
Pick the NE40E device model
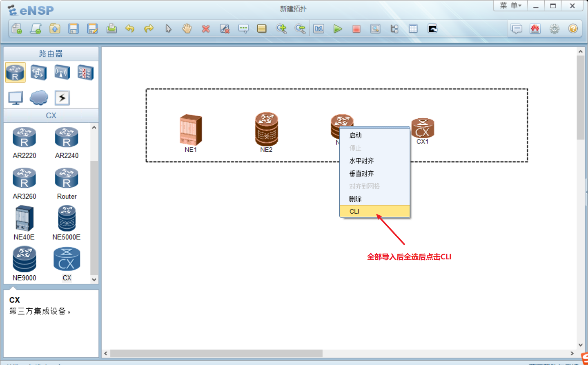24,223
